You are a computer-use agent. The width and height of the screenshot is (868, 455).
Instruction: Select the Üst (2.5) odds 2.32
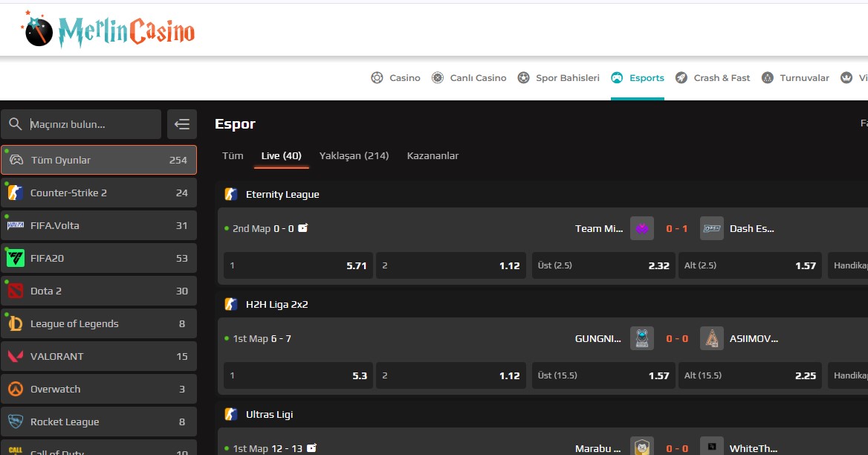(603, 265)
